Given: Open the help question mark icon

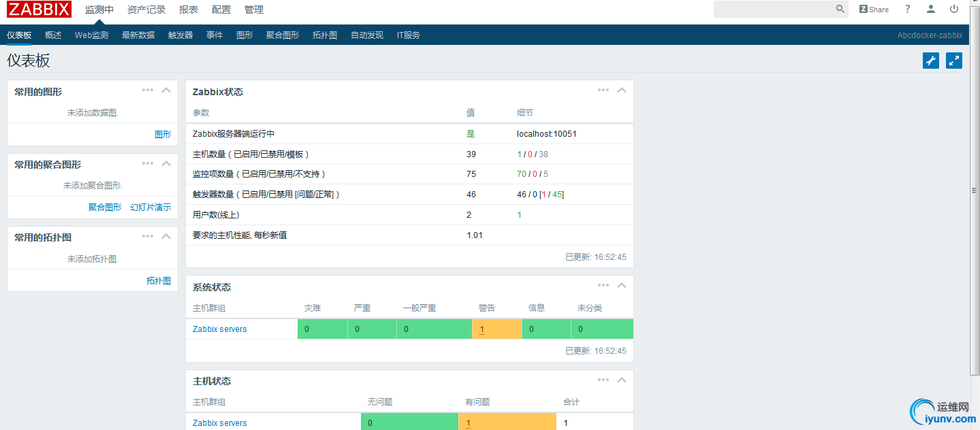Looking at the screenshot, I should pyautogui.click(x=907, y=10).
